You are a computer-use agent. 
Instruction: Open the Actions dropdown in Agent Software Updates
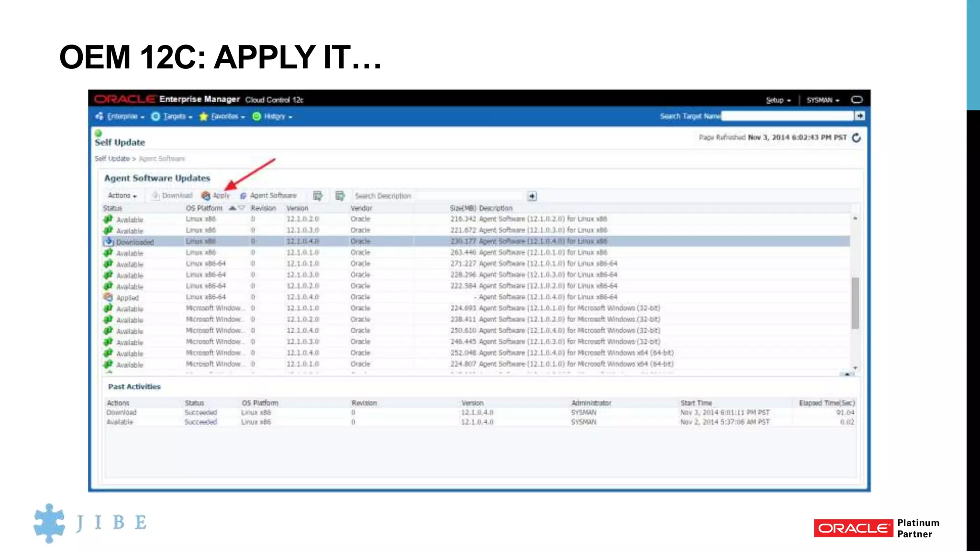click(122, 196)
